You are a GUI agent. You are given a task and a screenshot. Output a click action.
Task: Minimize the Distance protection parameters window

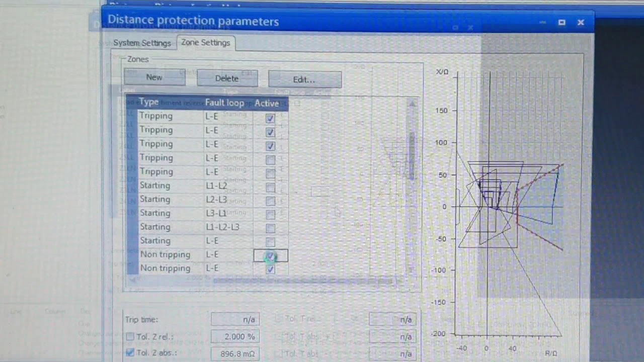(x=543, y=23)
